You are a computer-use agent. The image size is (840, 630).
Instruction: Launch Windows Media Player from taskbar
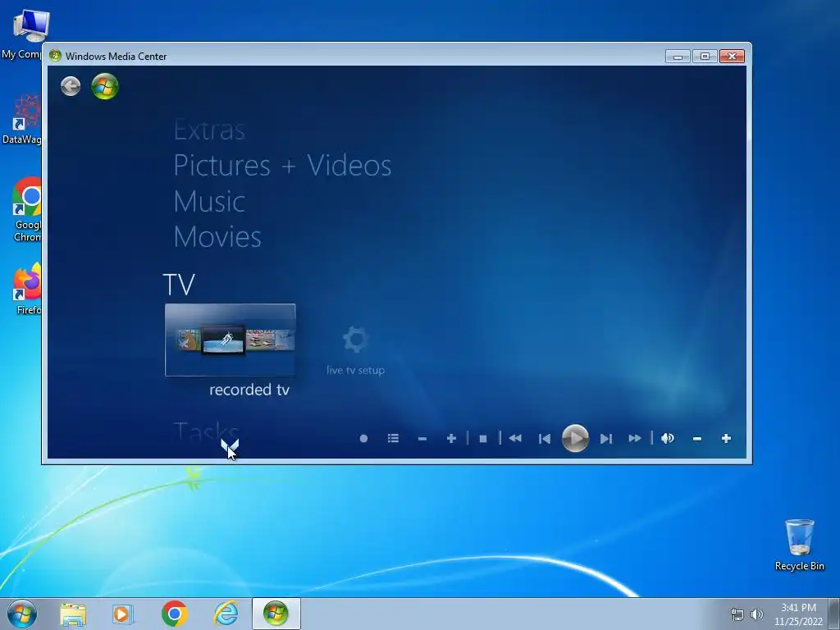pos(123,614)
